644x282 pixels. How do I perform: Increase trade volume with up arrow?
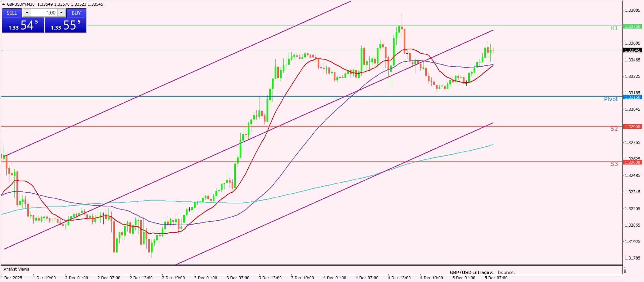click(x=61, y=13)
